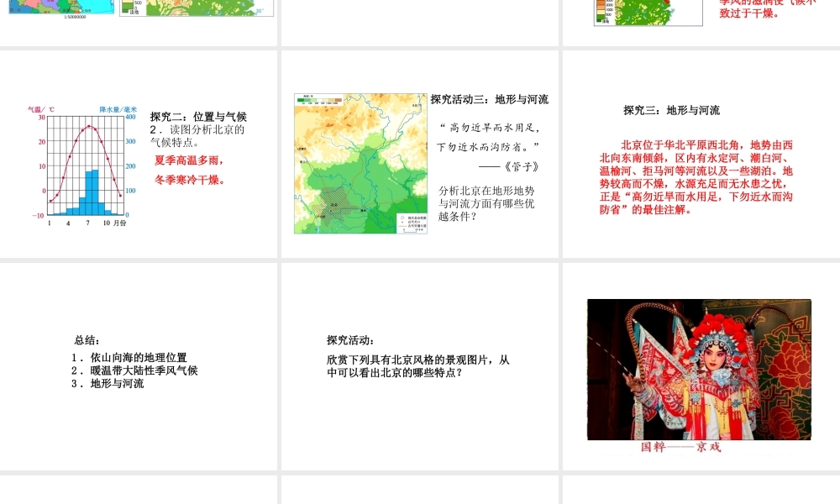Click the red text "冬季寒冷干燥。"
The image size is (840, 504).
point(190,180)
